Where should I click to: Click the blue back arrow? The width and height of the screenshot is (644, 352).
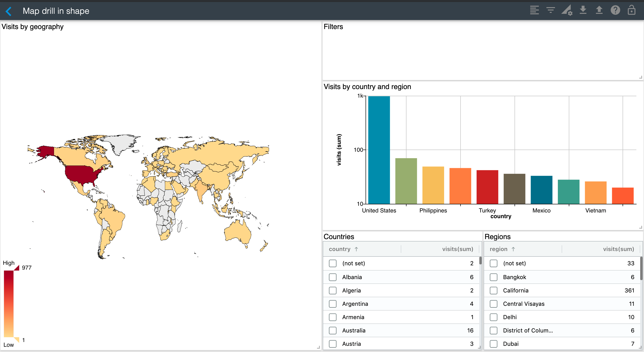pyautogui.click(x=9, y=11)
